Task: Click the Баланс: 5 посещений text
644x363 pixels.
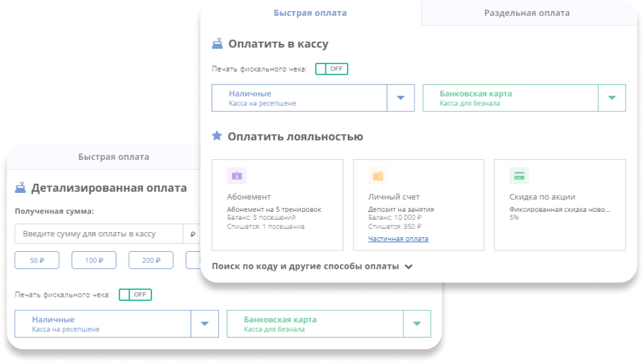Action: 261,217
